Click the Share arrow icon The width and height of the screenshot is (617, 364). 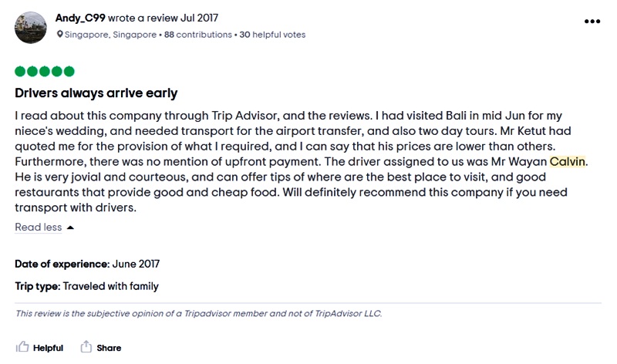(86, 347)
